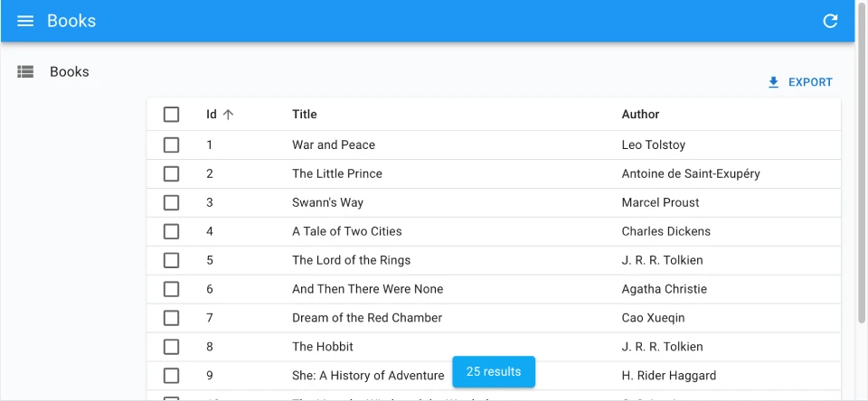The height and width of the screenshot is (401, 868).
Task: Open The Little Prince record
Action: 337,173
